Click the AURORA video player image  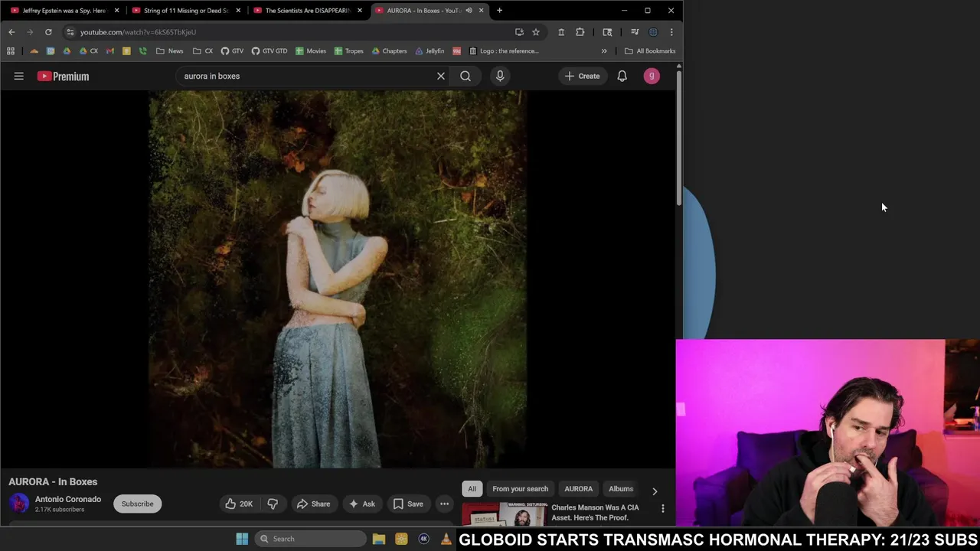(338, 279)
